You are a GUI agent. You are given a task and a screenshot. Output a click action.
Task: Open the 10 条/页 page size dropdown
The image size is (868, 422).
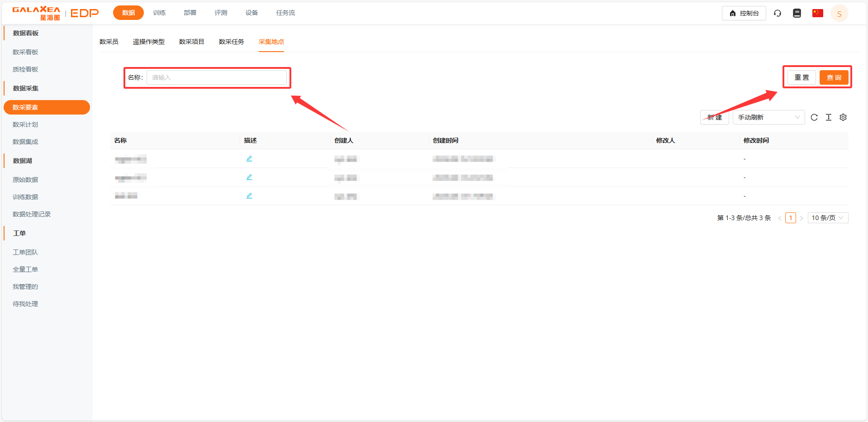point(827,218)
